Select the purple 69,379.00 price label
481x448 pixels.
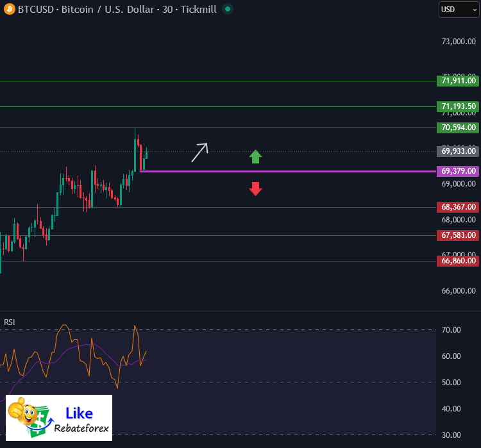[458, 171]
